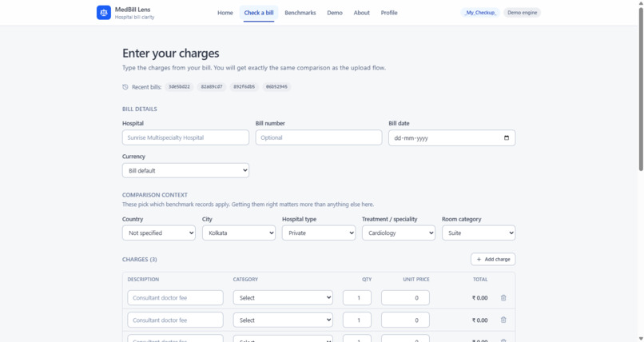Viewport: 644px width, 342px height.
Task: Click the second row Description input
Action: 175,320
